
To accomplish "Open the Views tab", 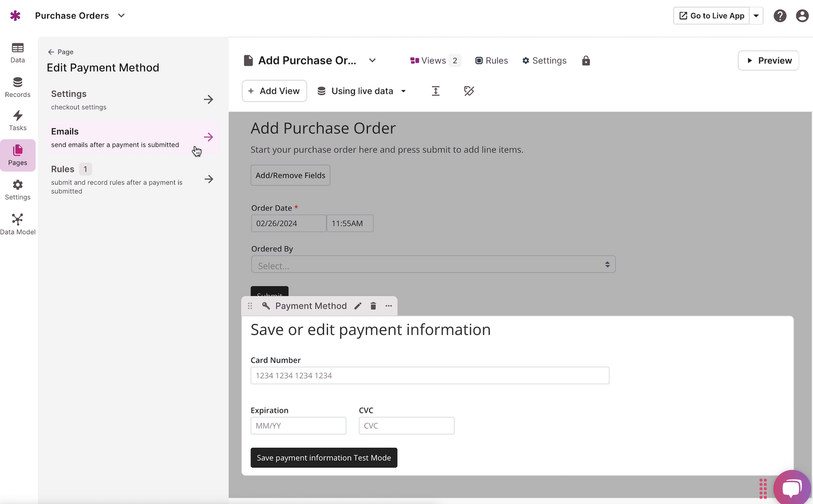I will [433, 60].
